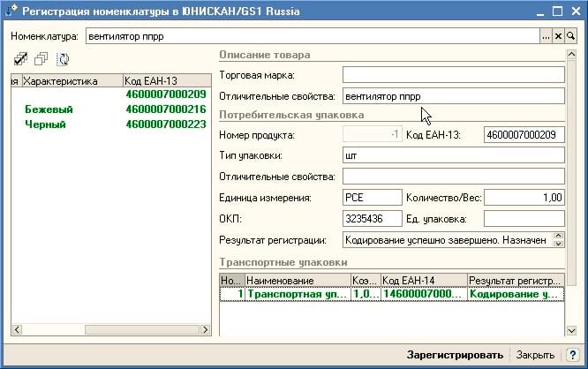This screenshot has width=588, height=369.
Task: Click the help question mark button
Action: coord(573,354)
